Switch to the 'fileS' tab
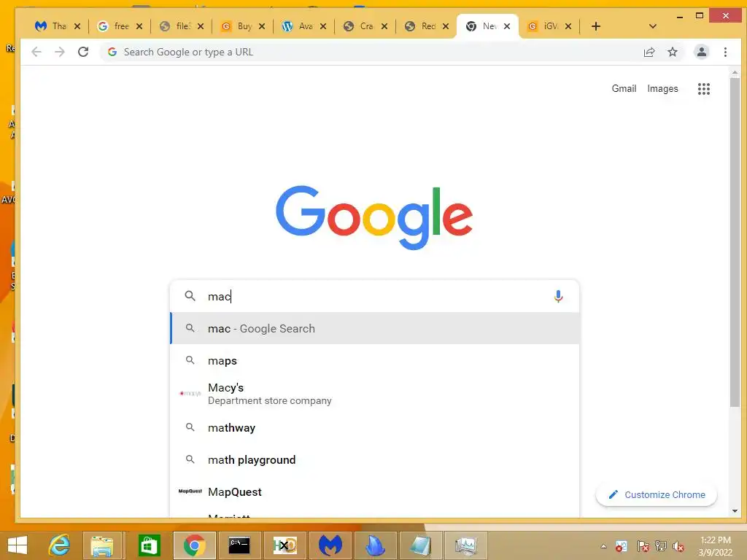This screenshot has width=747, height=560. (x=175, y=26)
